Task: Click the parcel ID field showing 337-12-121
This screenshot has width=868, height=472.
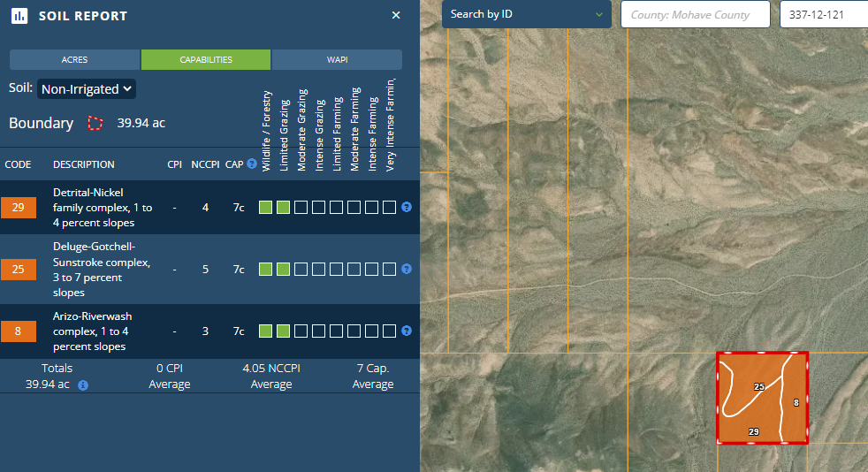Action: (823, 14)
